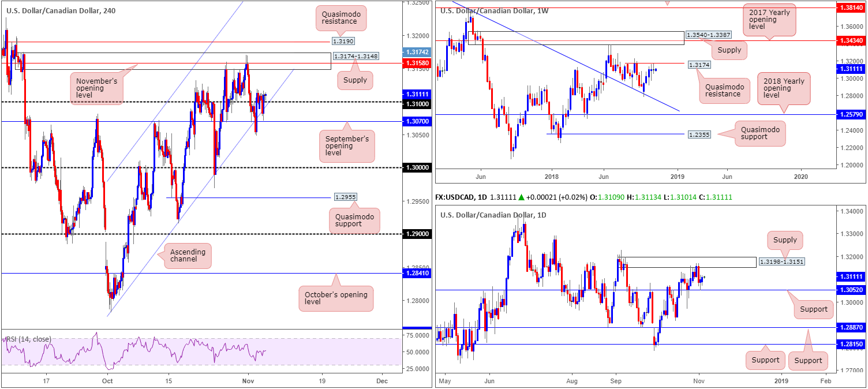
Task: Select the 1.2355 weekly price label
Action: 699,134
